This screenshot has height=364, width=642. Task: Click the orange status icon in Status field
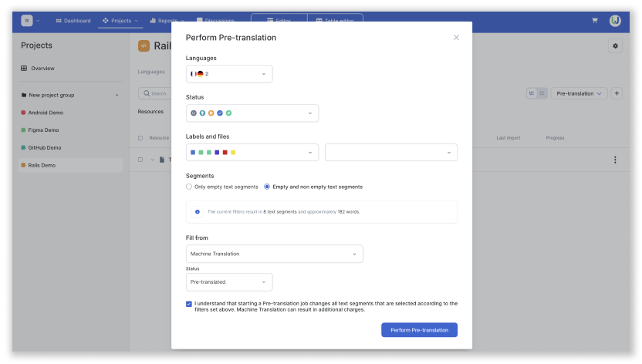tap(211, 113)
